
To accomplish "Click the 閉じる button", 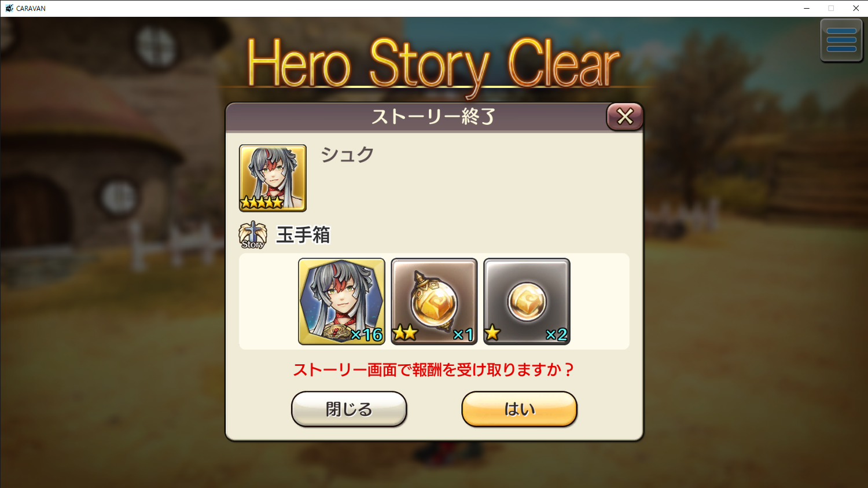I will pyautogui.click(x=349, y=409).
